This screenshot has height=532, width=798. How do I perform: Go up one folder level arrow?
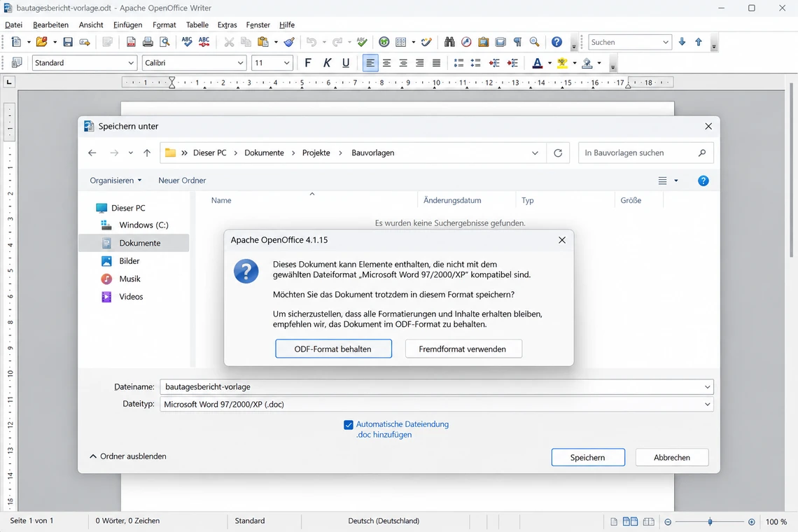(x=147, y=153)
